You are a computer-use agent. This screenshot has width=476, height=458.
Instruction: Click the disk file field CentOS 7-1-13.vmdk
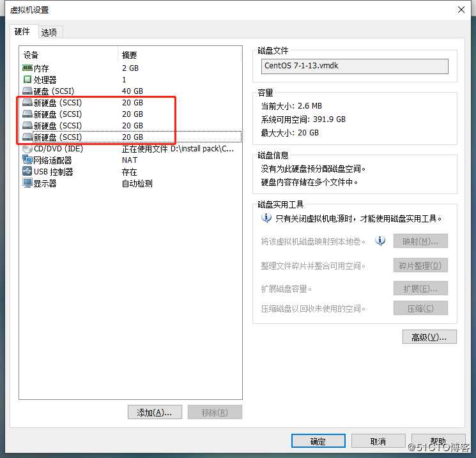(355, 66)
